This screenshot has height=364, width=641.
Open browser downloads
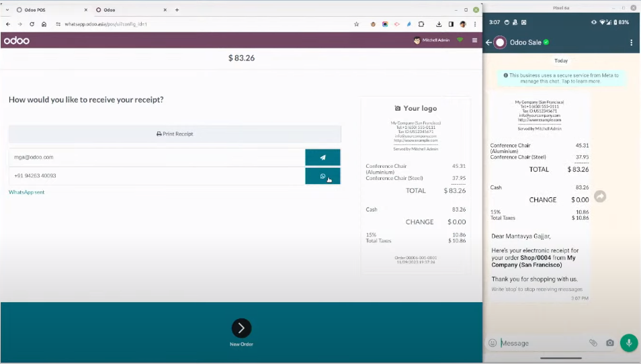click(439, 24)
